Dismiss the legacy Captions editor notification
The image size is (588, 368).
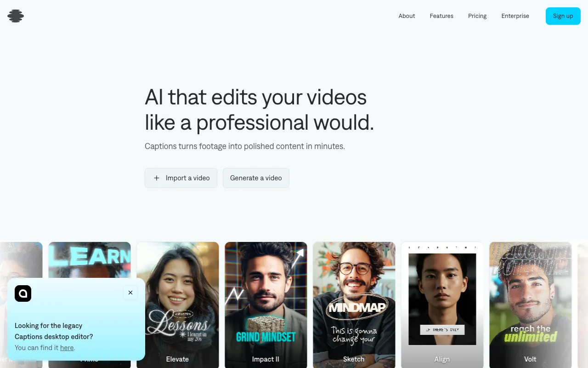[x=130, y=293]
